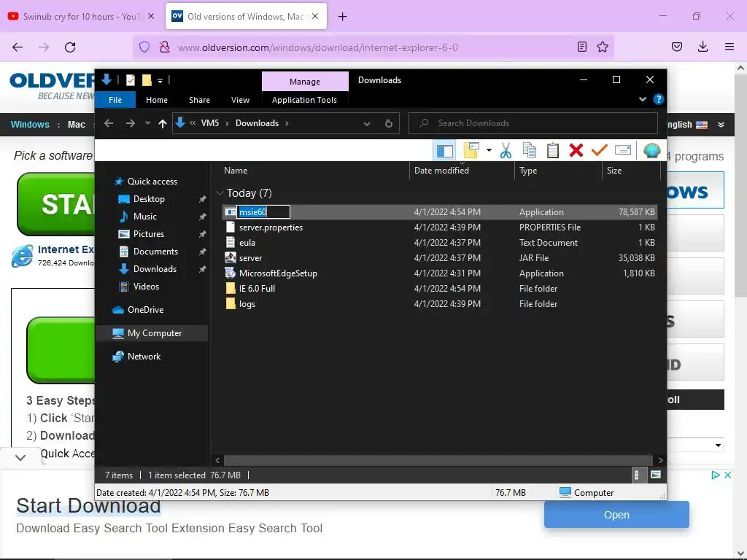Viewport: 747px width, 560px height.
Task: Open Desktop in the navigation pane
Action: (149, 199)
